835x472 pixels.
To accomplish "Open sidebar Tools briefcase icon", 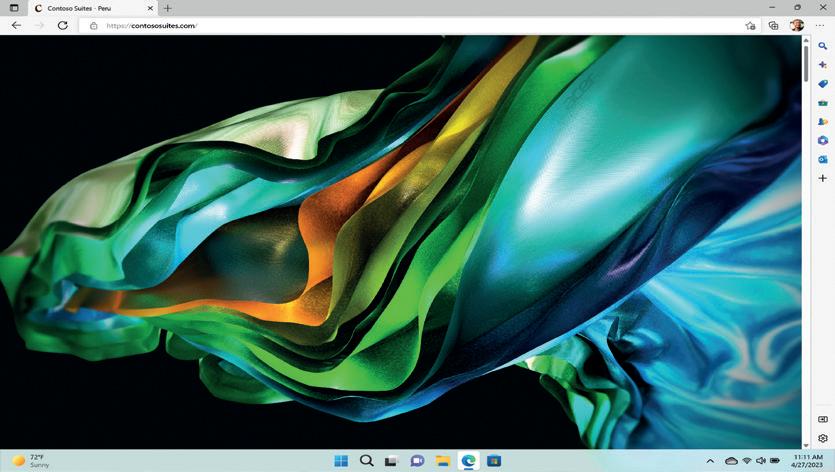I will point(823,103).
